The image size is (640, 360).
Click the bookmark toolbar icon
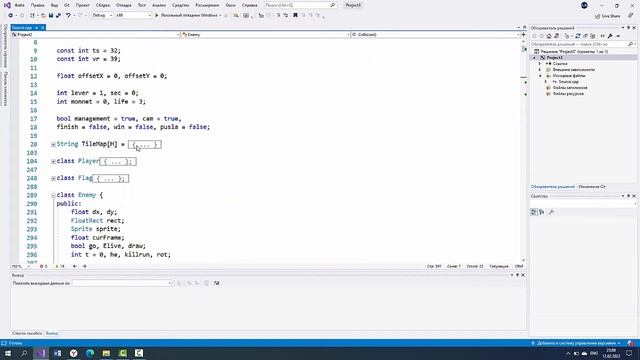click(x=295, y=16)
